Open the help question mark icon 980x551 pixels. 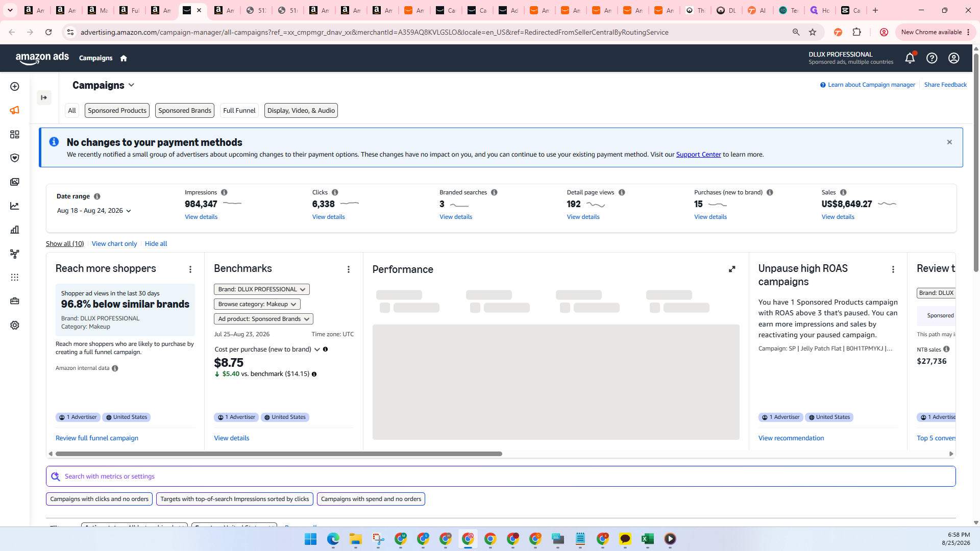point(932,58)
